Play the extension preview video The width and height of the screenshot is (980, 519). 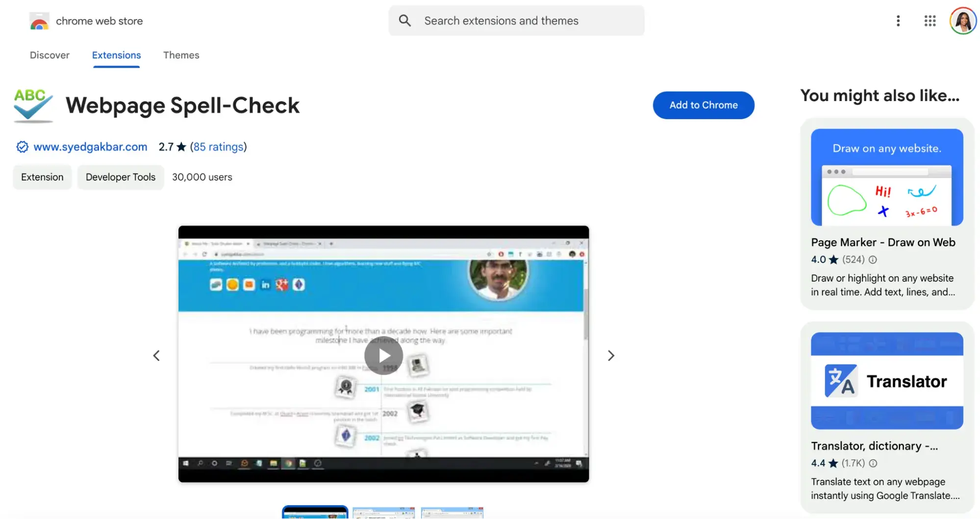click(383, 356)
